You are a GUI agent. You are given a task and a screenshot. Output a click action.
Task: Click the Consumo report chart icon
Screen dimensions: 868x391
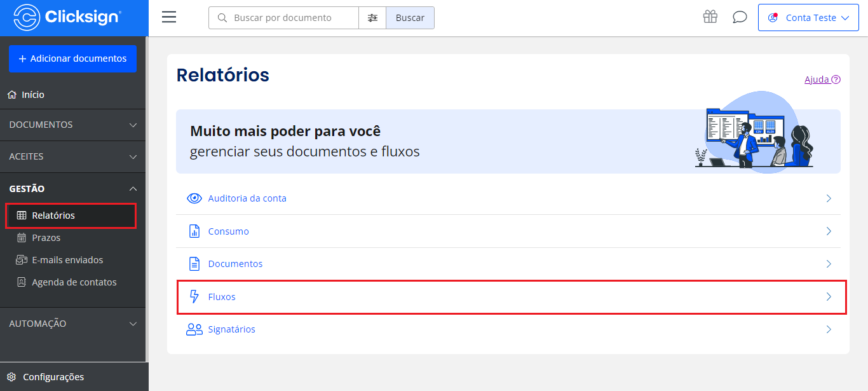pyautogui.click(x=194, y=231)
